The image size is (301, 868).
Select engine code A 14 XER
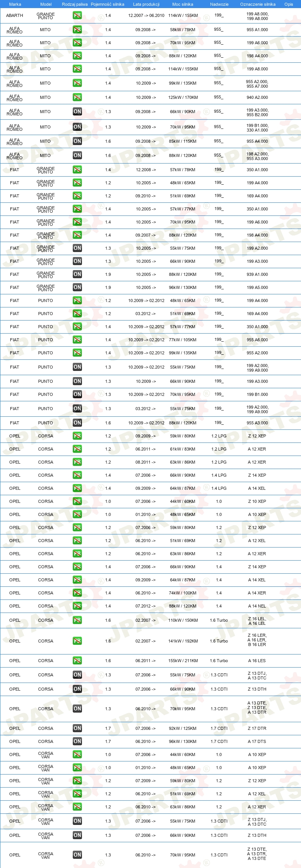(257, 593)
